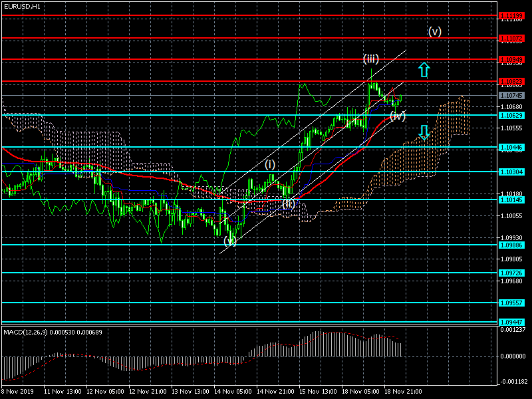The image size is (532, 399).
Task: Select the 1.10949 resistance price label
Action: coord(511,60)
